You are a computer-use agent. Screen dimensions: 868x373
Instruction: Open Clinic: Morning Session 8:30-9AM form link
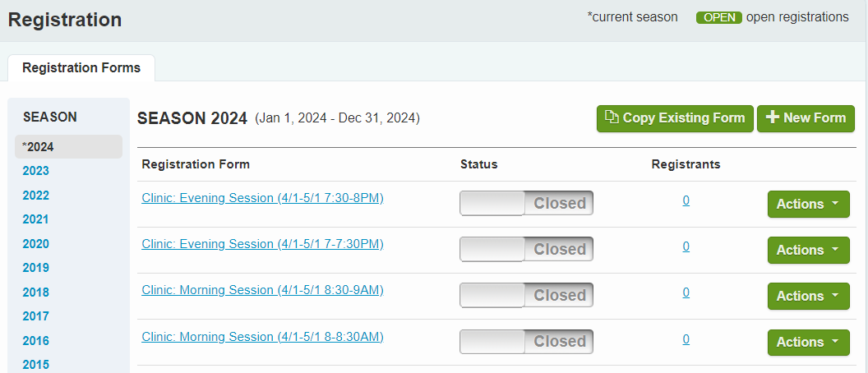point(262,290)
